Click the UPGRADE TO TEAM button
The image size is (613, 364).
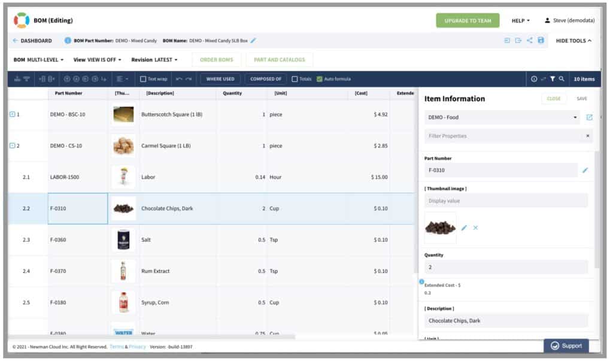[x=468, y=20]
